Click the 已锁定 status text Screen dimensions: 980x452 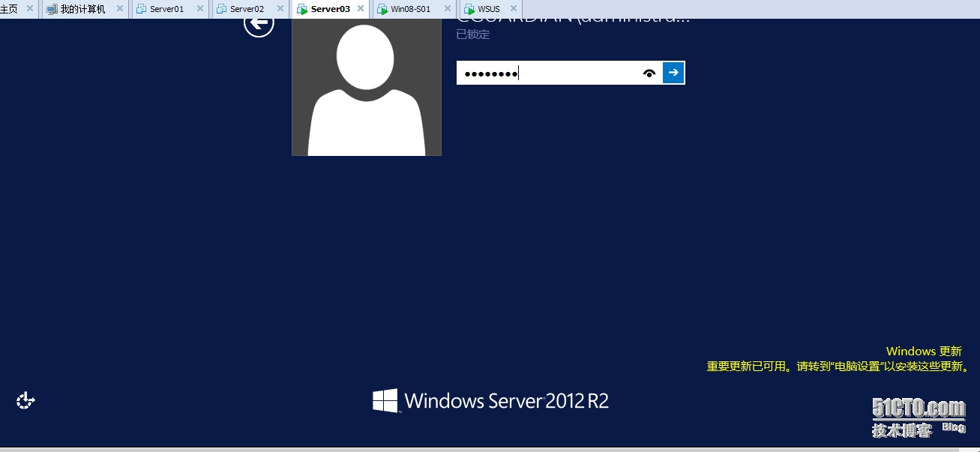[x=473, y=34]
